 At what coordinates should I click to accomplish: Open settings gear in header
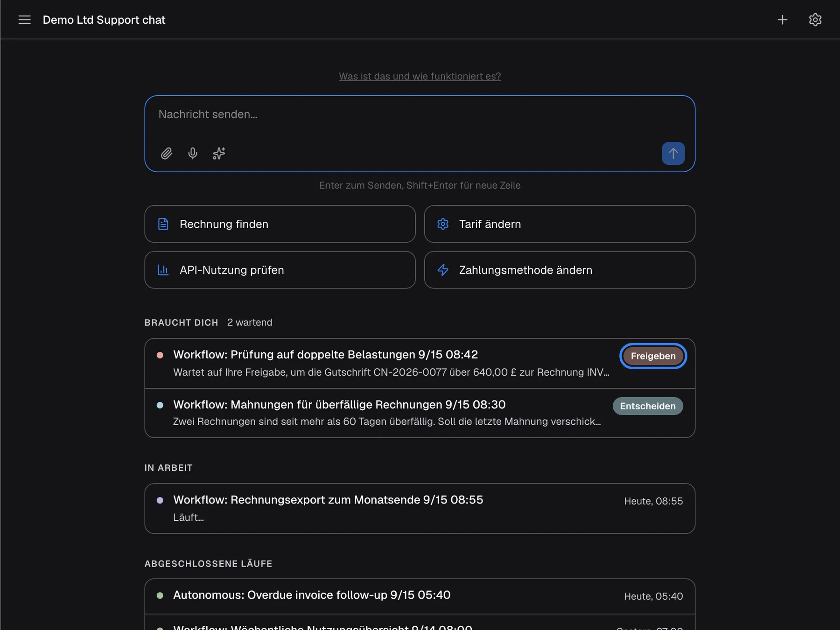coord(815,20)
